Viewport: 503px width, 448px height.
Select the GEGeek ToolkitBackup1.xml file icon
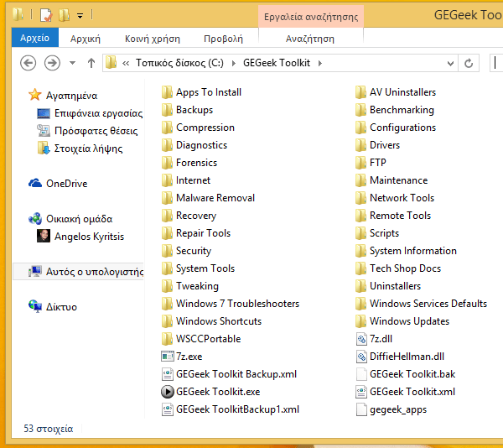click(x=167, y=409)
